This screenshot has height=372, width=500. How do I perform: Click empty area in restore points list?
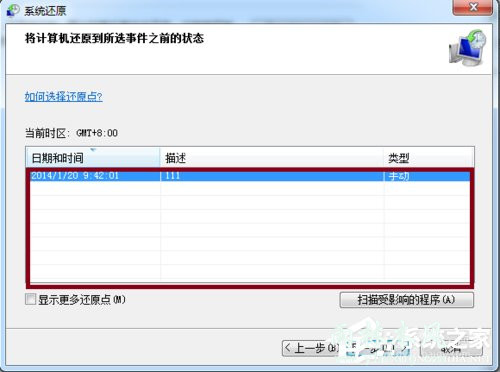250,233
